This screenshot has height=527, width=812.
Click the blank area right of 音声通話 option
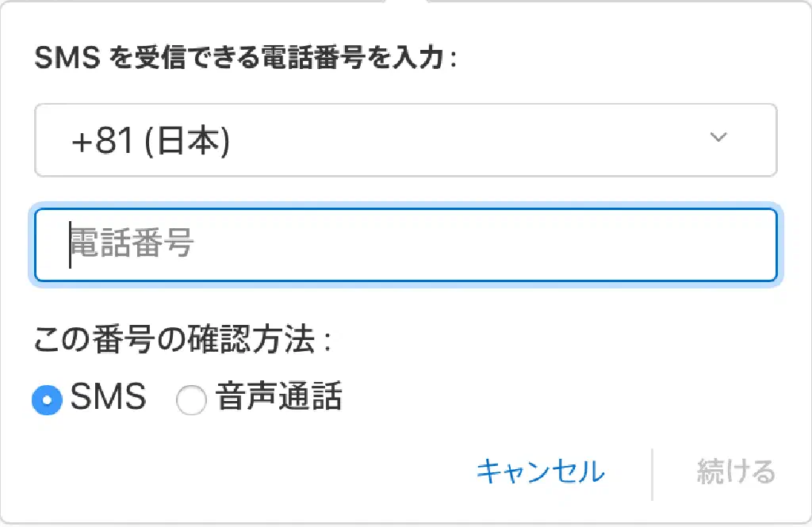coord(555,398)
